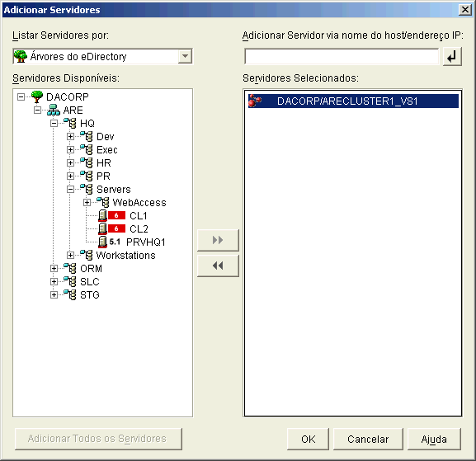Image resolution: width=476 pixels, height=461 pixels.
Task: Click the SLC container icon
Action: 70,282
